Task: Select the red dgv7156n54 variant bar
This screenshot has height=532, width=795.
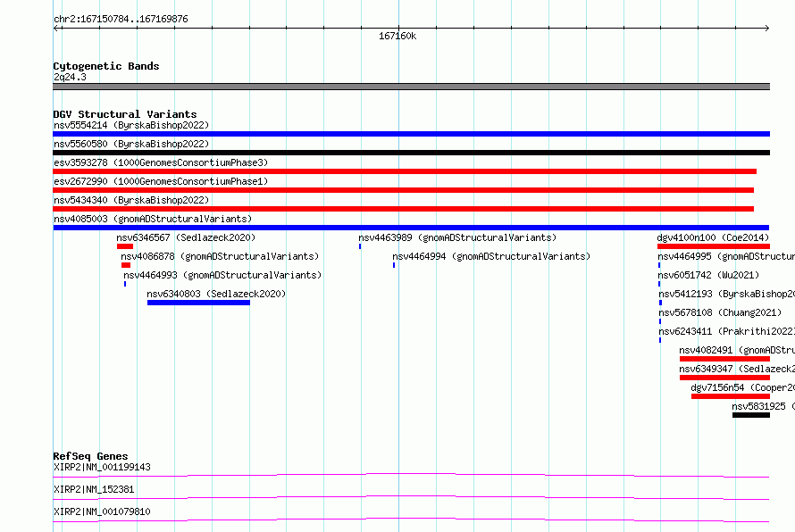Action: pyautogui.click(x=731, y=396)
